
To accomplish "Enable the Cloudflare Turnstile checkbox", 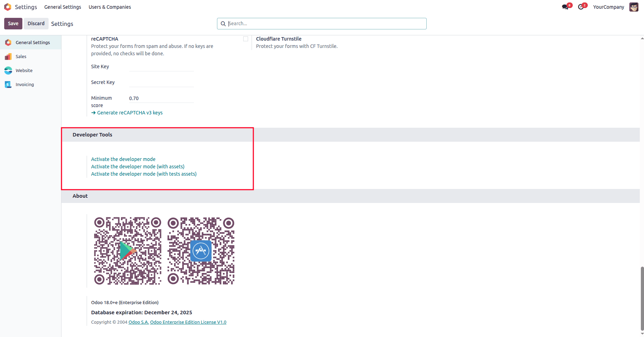I will coord(246,38).
